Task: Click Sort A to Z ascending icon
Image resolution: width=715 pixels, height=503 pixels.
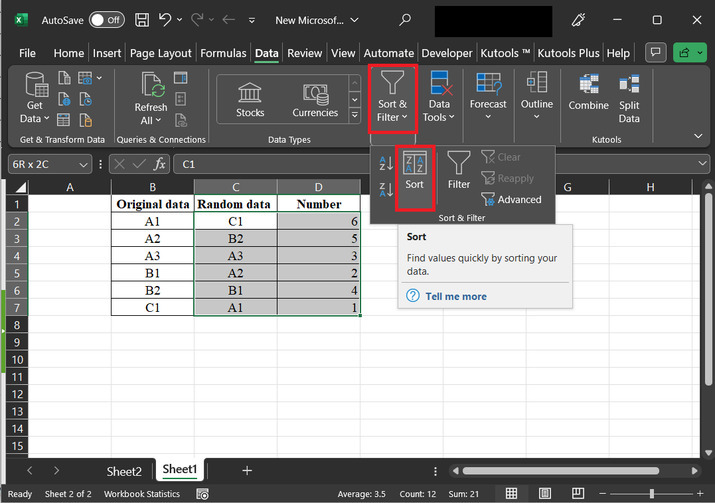Action: pyautogui.click(x=386, y=164)
